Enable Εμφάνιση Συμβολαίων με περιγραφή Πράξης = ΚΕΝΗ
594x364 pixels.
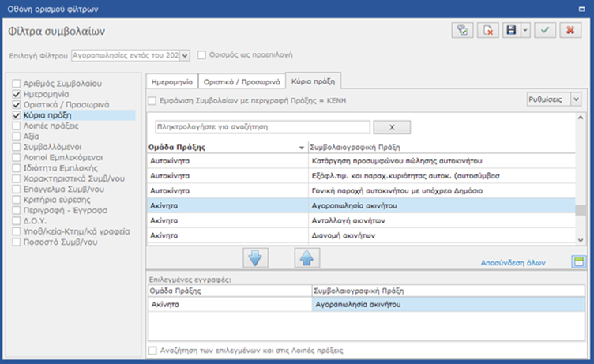click(x=152, y=101)
